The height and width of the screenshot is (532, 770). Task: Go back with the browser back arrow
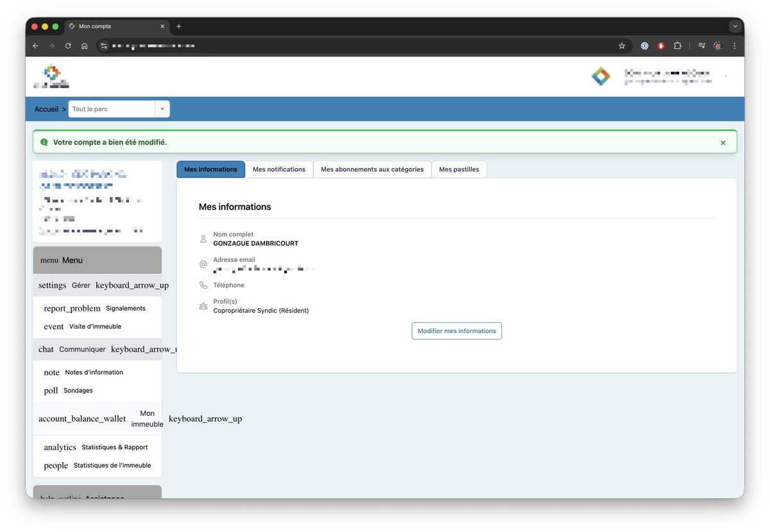tap(36, 46)
